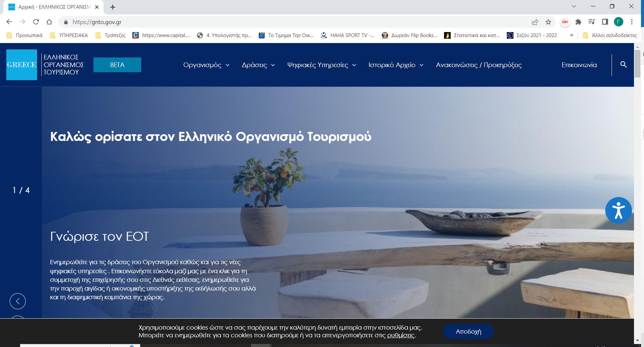Open the tab search chevron
This screenshot has height=347, width=644.
point(574,6)
